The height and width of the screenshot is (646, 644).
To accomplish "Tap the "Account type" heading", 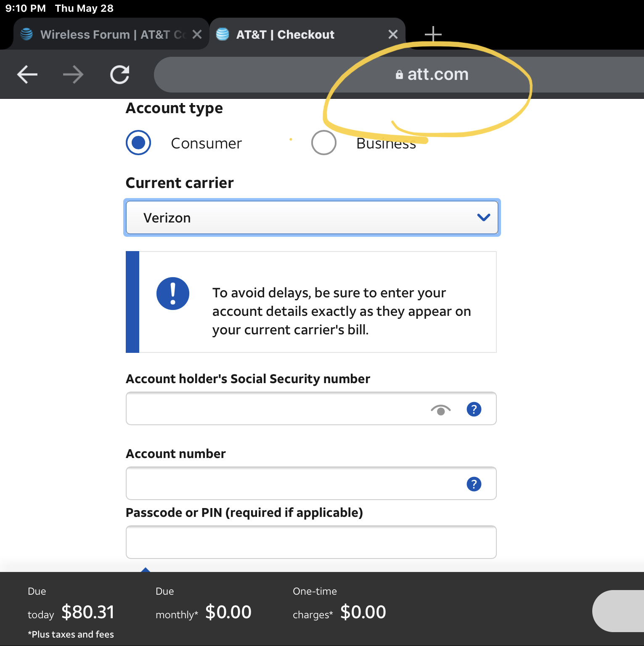I will point(174,109).
